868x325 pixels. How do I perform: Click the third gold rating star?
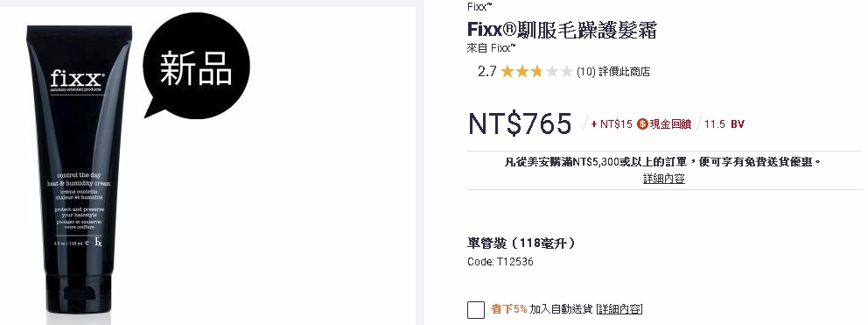(x=536, y=72)
